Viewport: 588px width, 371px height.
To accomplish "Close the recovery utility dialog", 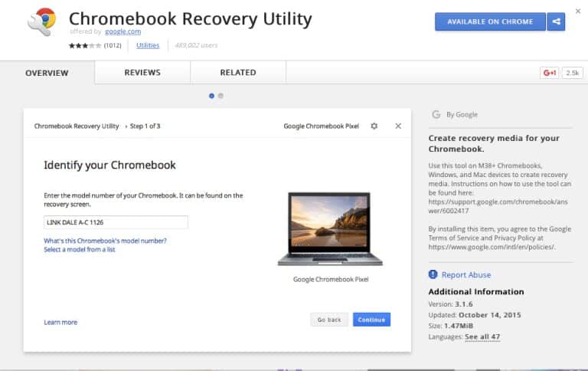I will (398, 126).
